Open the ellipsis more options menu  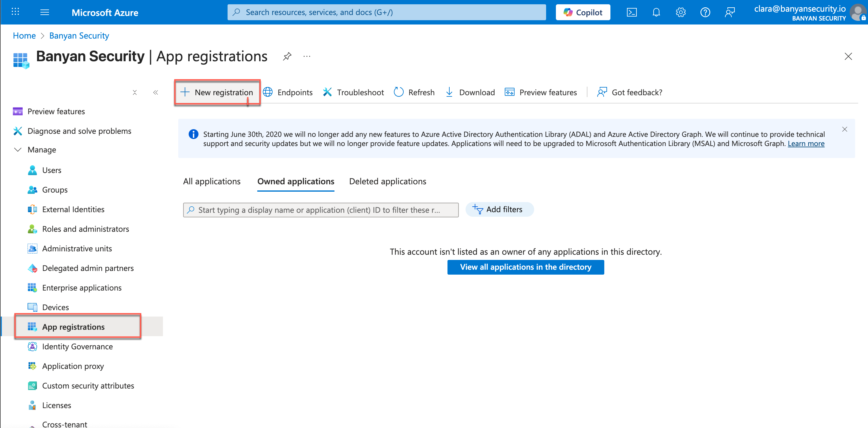tap(307, 56)
